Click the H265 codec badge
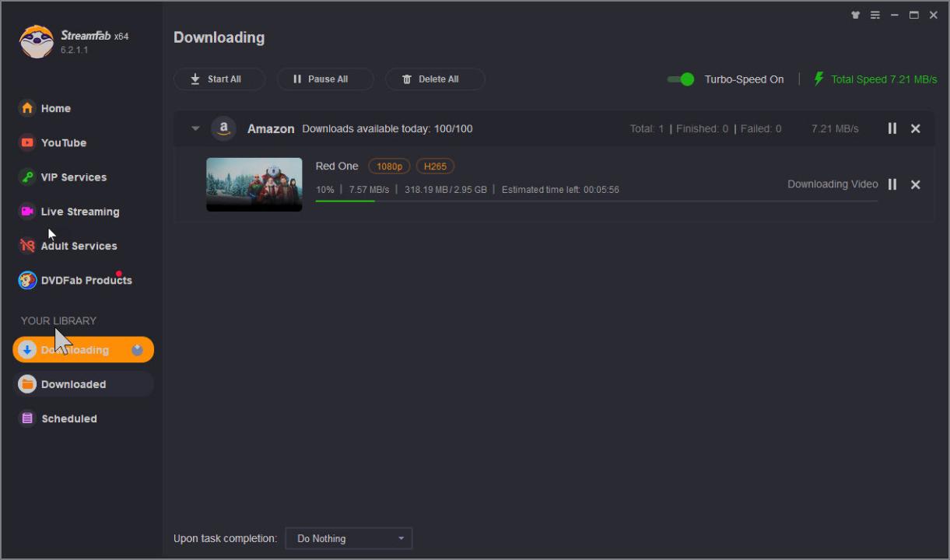The height and width of the screenshot is (560, 950). pyautogui.click(x=435, y=166)
